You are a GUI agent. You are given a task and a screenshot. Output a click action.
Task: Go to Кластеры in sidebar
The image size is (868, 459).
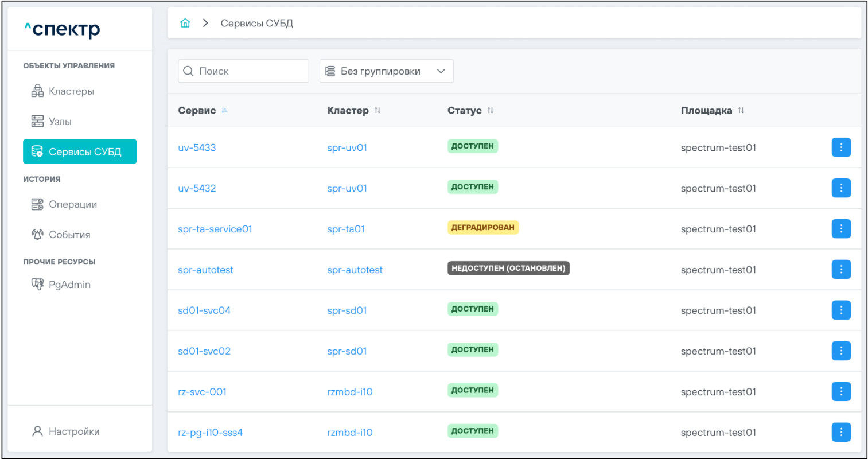tap(71, 91)
